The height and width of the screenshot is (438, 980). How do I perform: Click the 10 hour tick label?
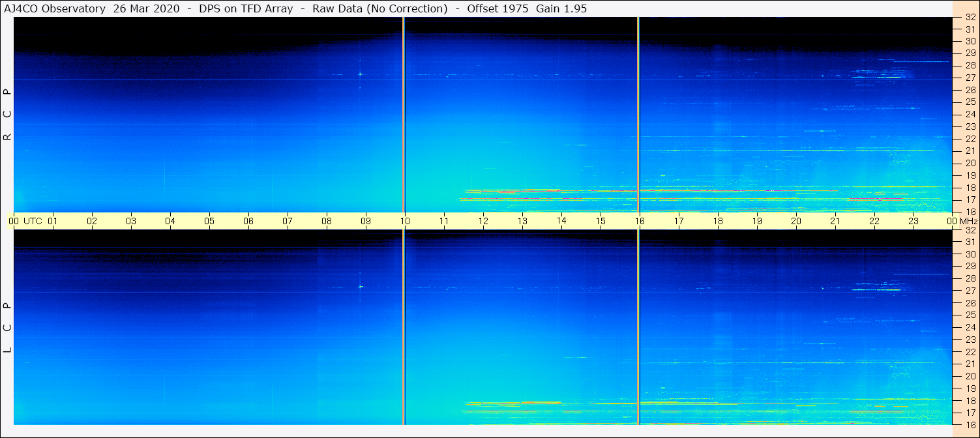(x=405, y=221)
